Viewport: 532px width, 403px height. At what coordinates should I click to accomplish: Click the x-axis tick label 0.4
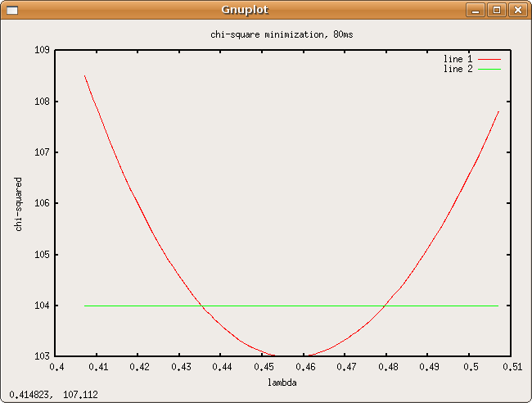coord(56,367)
